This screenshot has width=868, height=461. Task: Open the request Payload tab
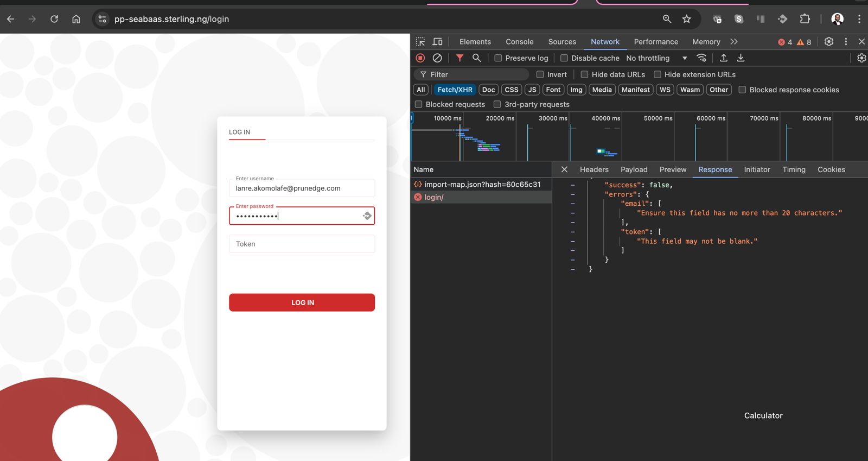coord(634,169)
